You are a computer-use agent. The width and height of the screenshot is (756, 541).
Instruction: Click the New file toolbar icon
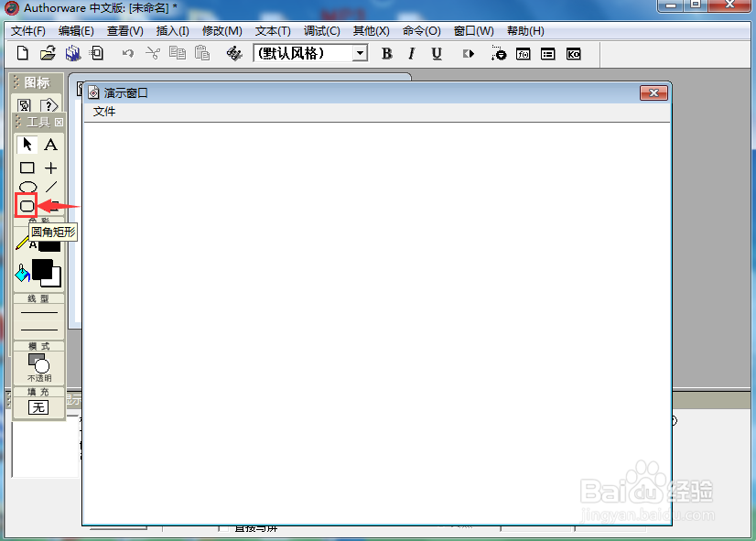pyautogui.click(x=23, y=53)
